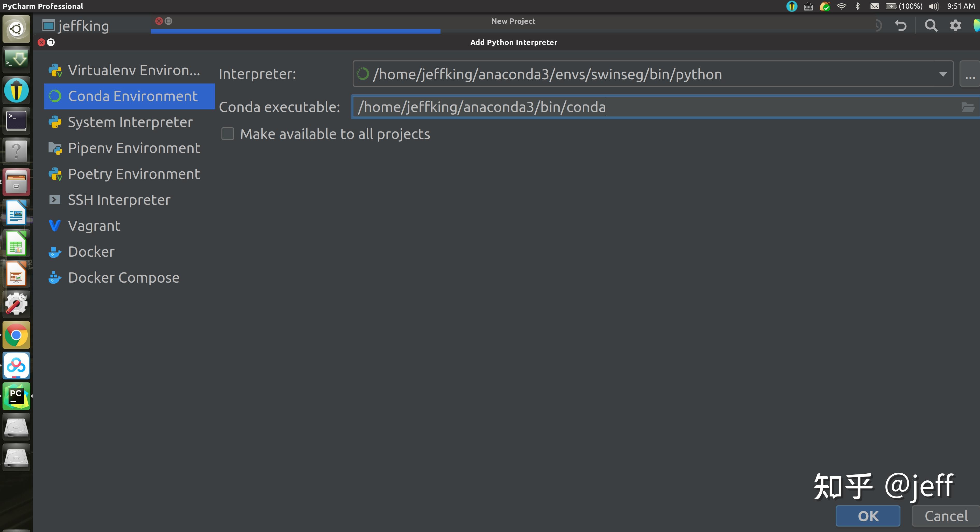Viewport: 980px width, 532px height.
Task: Select Virtualenv Environment interpreter type
Action: 129,71
